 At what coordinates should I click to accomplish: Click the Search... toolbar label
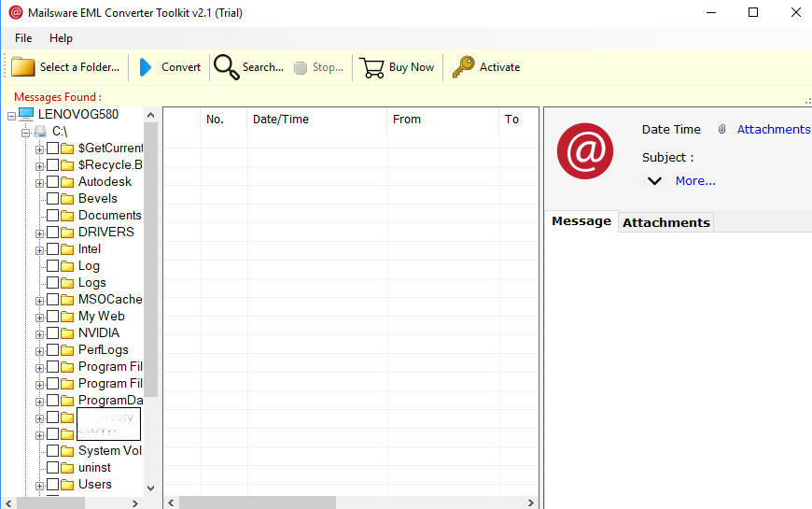click(263, 67)
